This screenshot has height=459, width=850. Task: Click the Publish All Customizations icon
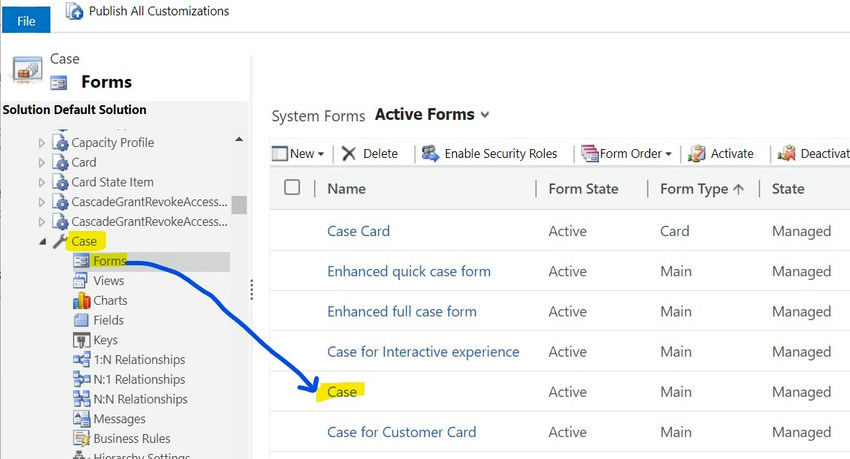[x=74, y=12]
